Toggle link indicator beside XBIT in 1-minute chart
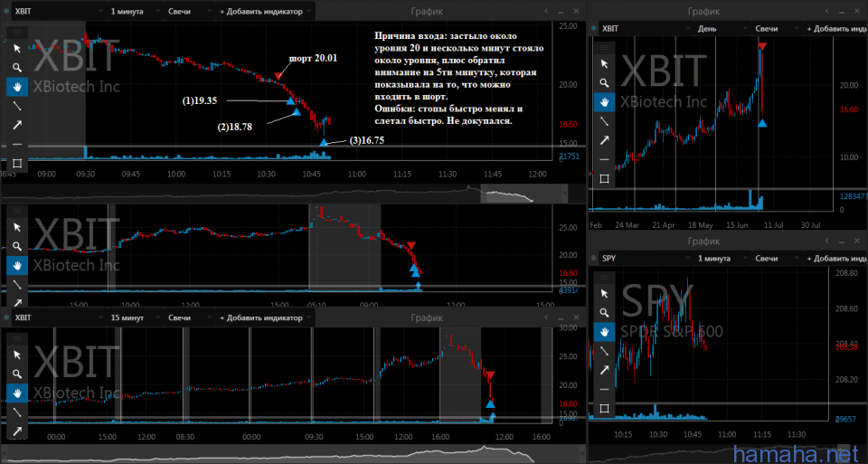 pyautogui.click(x=6, y=11)
